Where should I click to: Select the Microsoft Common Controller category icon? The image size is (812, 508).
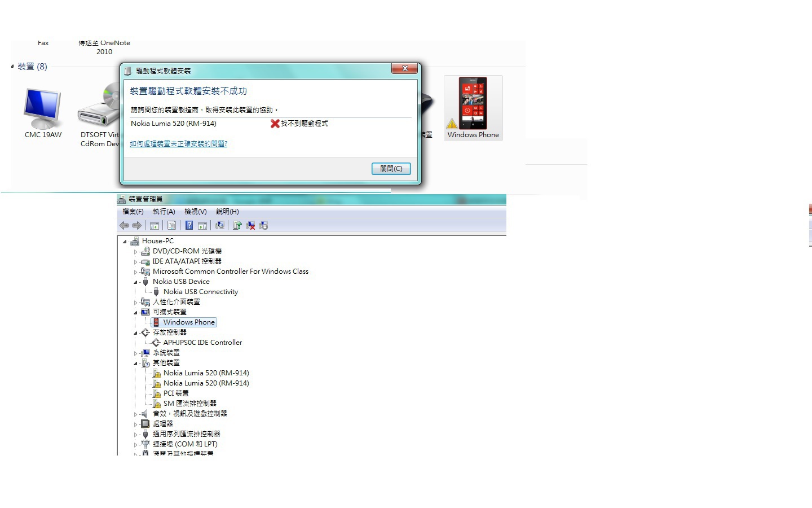coord(145,271)
